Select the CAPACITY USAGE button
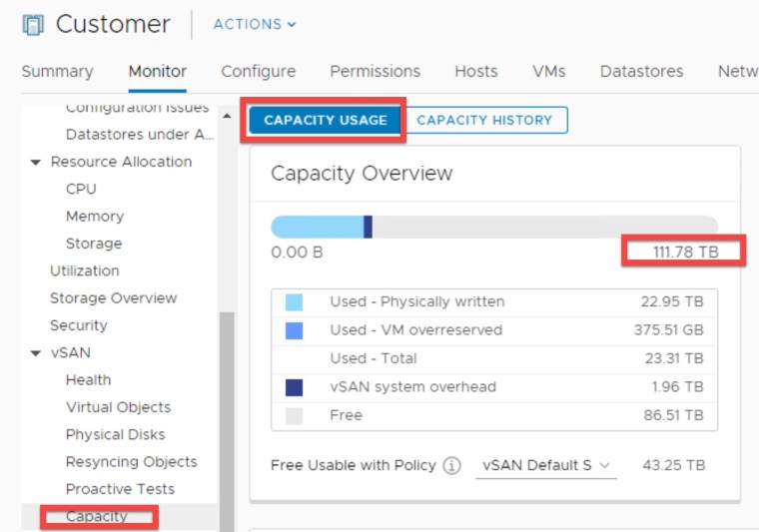 click(x=326, y=120)
